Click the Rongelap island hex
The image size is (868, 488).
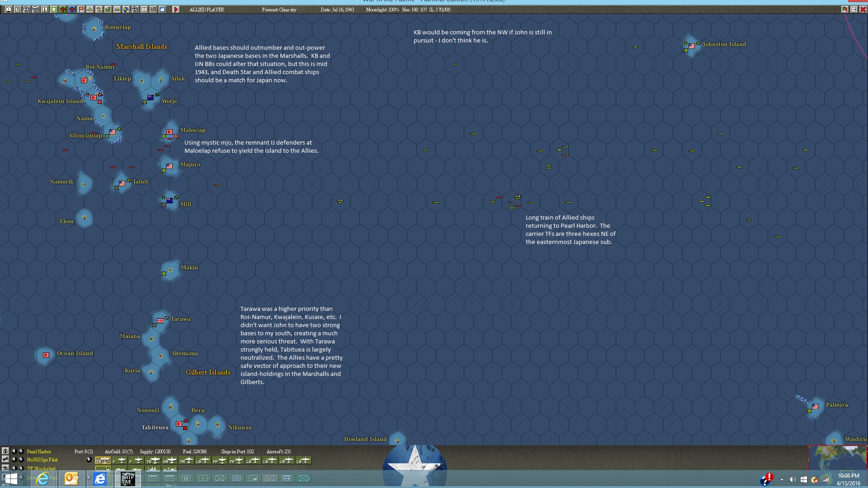click(94, 29)
